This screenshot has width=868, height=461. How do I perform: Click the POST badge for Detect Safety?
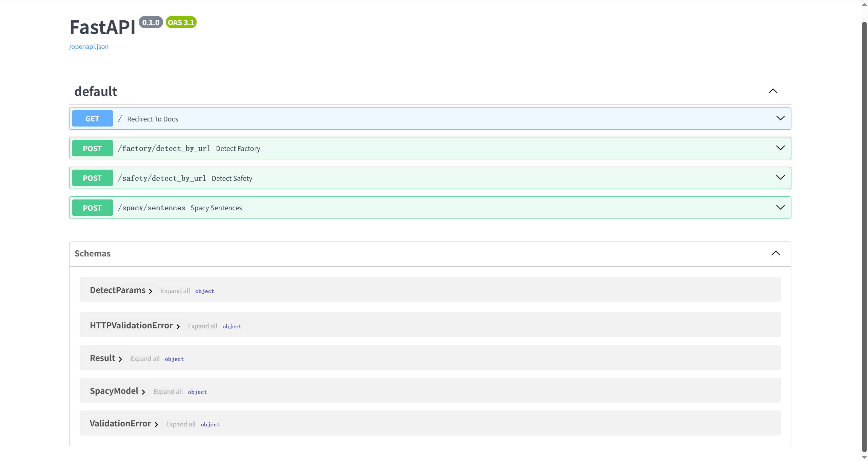click(x=92, y=178)
